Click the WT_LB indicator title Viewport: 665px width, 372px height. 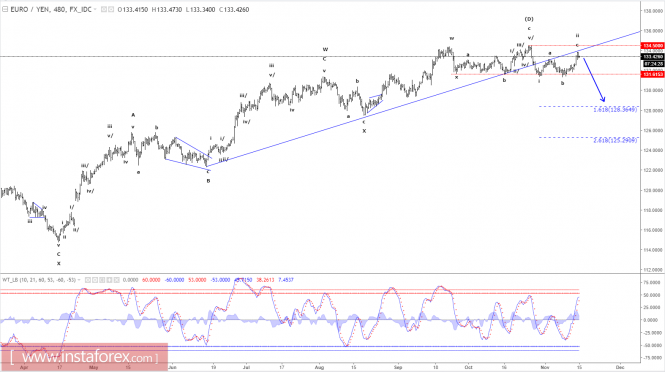click(x=39, y=280)
